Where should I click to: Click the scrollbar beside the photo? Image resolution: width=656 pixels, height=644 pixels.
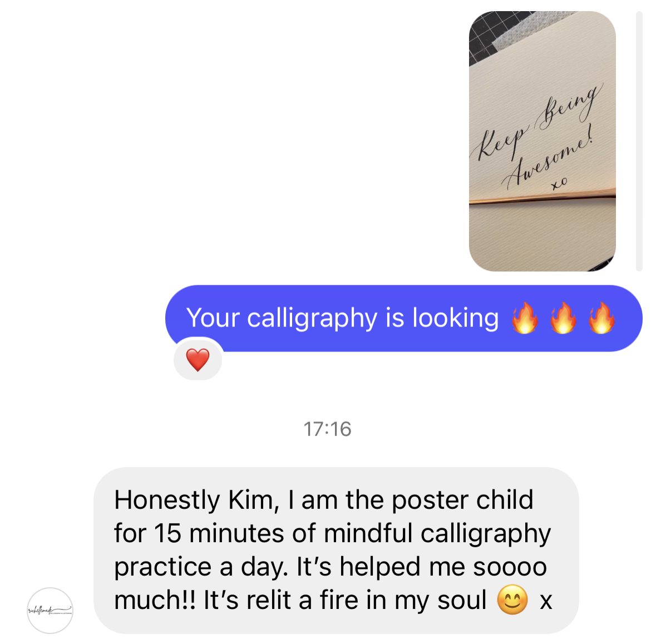pos(639,141)
